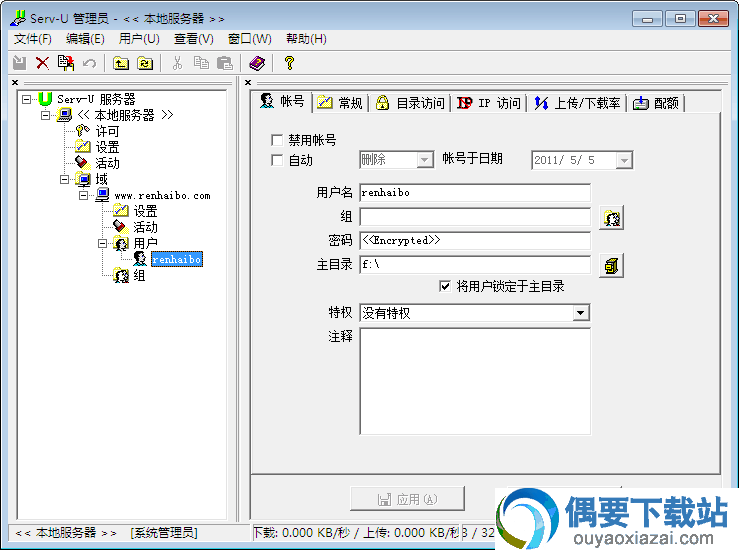
Task: Open the 窗口(W) menu
Action: pos(250,39)
